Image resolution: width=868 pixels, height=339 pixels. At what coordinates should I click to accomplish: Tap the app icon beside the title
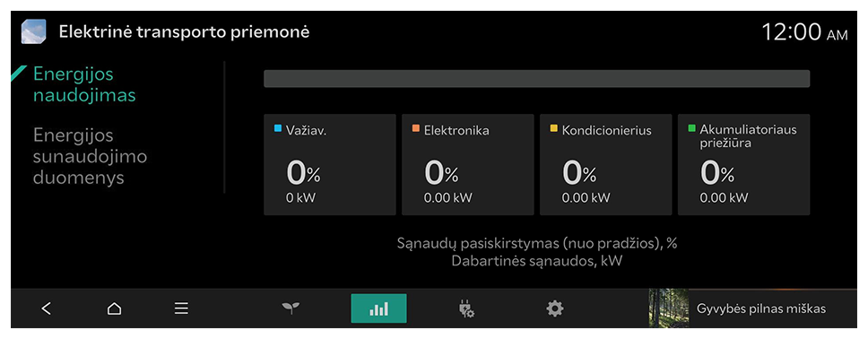pyautogui.click(x=34, y=31)
